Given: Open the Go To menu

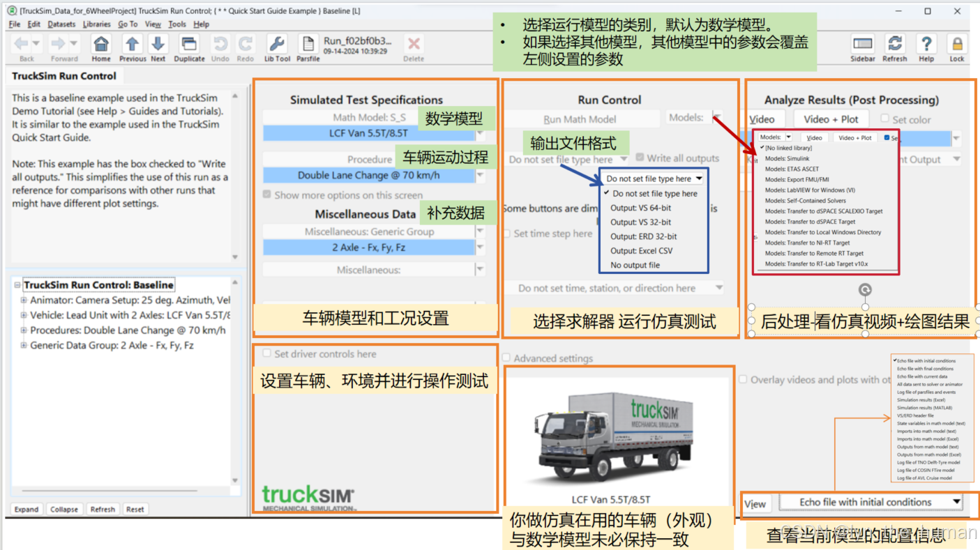Looking at the screenshot, I should coord(128,24).
